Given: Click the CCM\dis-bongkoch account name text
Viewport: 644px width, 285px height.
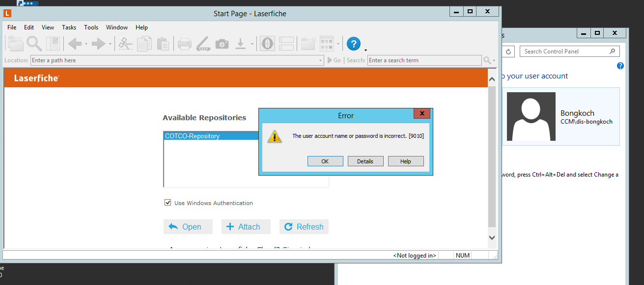Looking at the screenshot, I should click(587, 122).
